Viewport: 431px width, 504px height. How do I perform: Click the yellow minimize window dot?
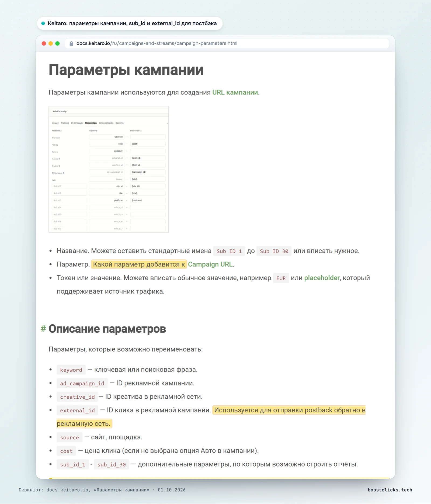point(51,43)
